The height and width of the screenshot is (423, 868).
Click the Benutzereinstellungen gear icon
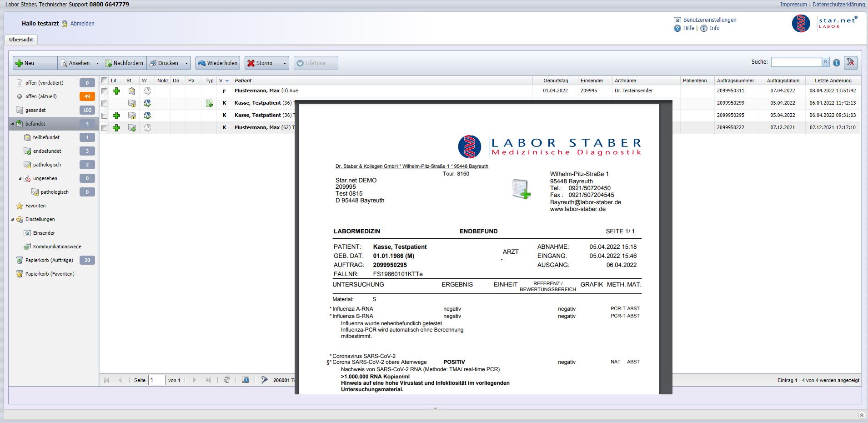pyautogui.click(x=677, y=20)
